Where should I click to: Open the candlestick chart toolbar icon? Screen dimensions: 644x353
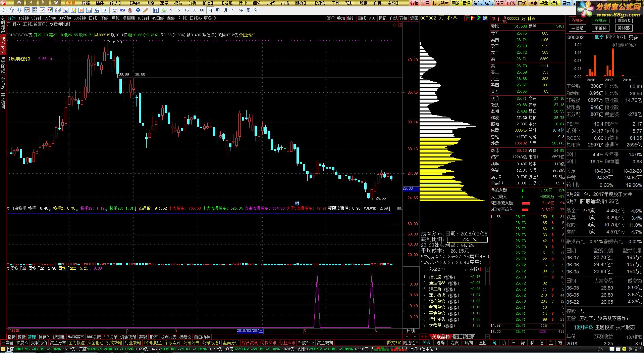point(50,10)
